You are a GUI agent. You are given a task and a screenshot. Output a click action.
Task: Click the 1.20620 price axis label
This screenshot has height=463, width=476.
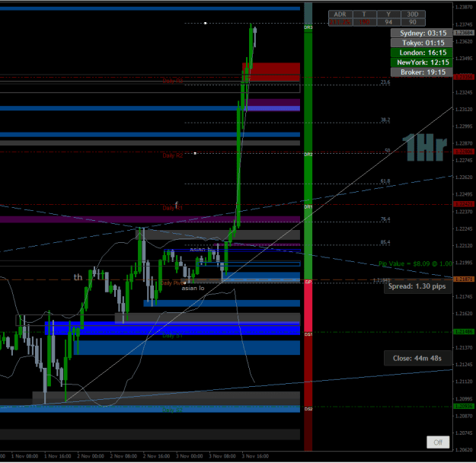464,450
